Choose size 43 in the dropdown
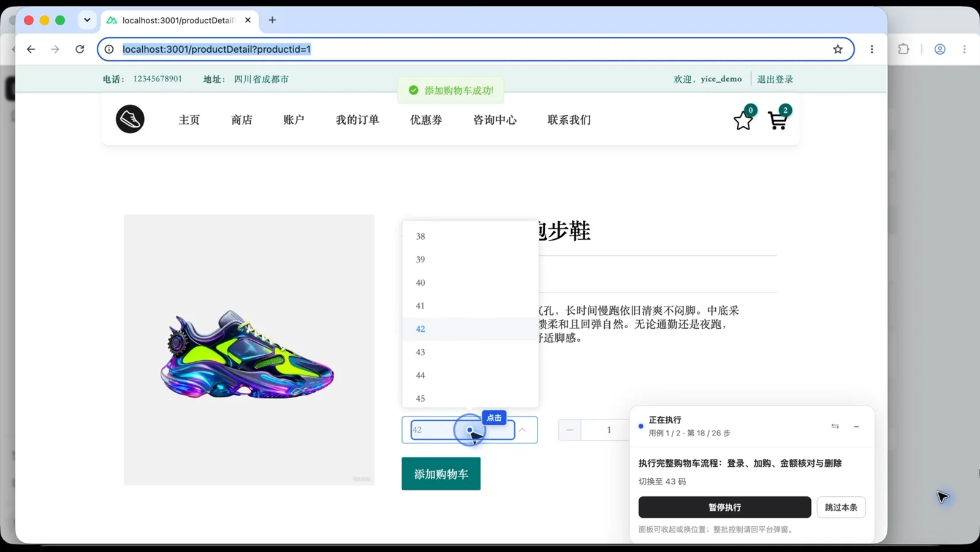Viewport: 980px width, 552px height. tap(470, 352)
